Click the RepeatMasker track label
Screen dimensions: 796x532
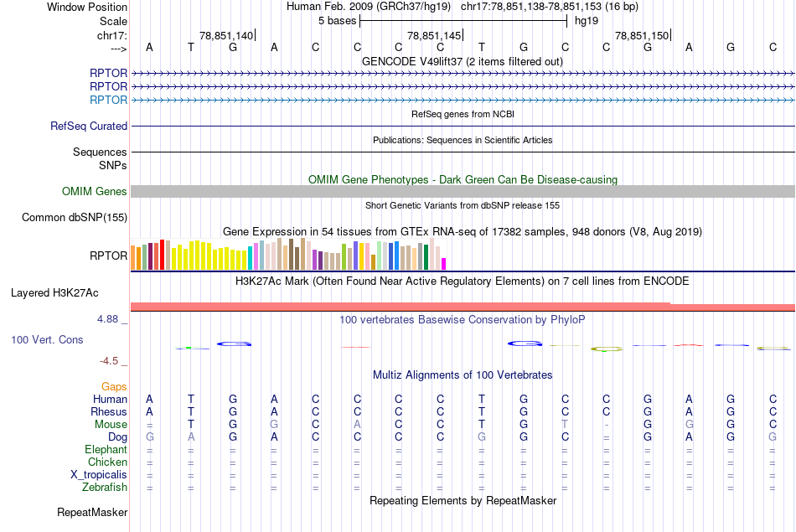[92, 513]
